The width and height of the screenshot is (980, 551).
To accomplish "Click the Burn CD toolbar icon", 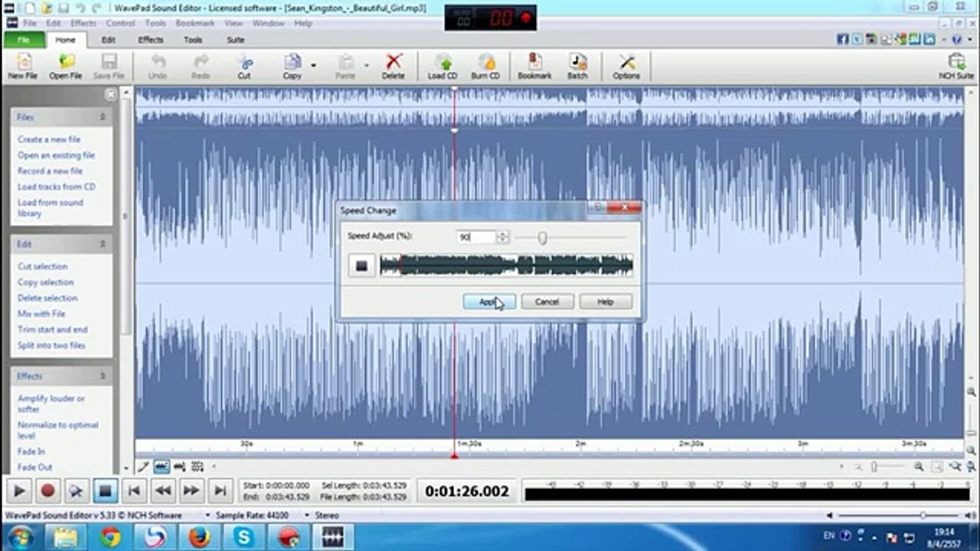I will pyautogui.click(x=485, y=66).
